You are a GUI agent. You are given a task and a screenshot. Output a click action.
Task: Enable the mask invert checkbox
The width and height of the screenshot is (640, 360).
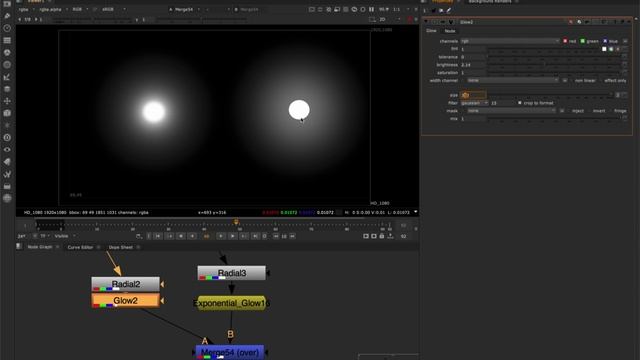coord(589,111)
